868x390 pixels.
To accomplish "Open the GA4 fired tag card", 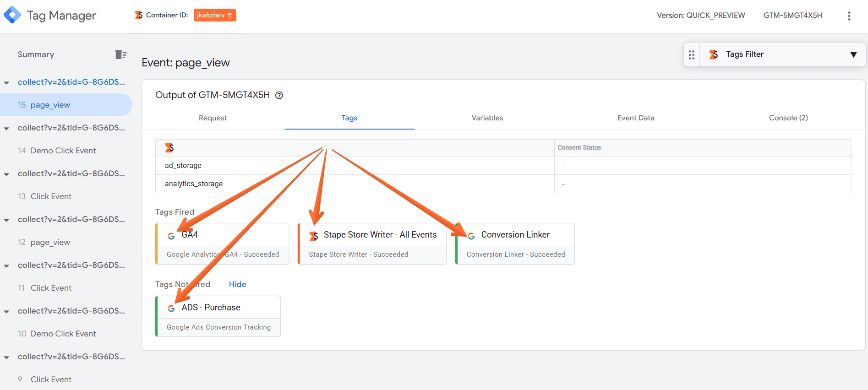I will tap(223, 244).
